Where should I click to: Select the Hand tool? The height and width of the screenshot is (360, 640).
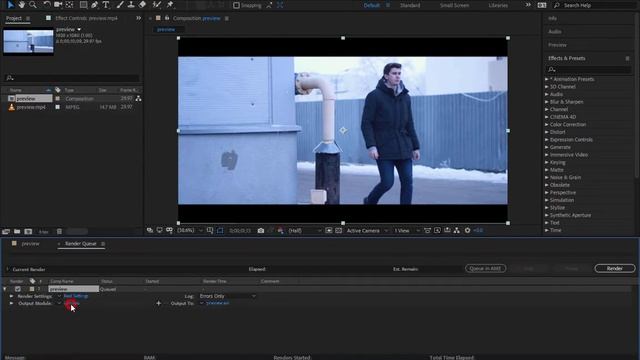(21, 5)
